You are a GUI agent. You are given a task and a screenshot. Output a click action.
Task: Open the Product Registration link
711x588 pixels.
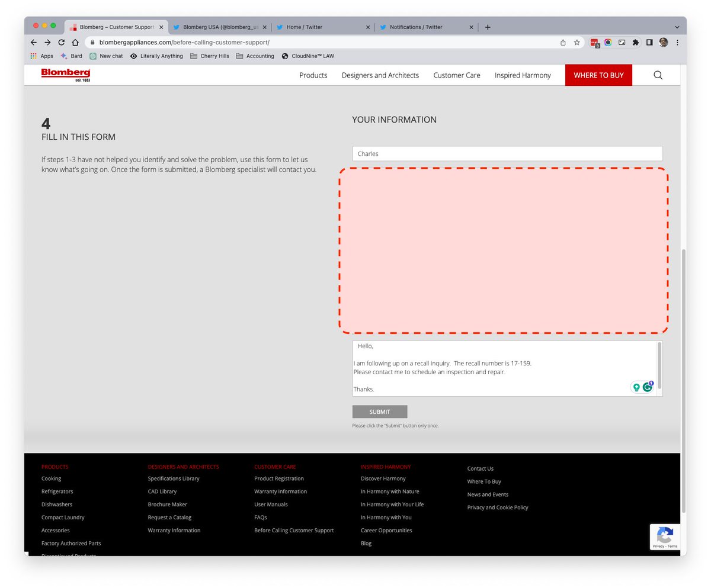[x=279, y=478]
